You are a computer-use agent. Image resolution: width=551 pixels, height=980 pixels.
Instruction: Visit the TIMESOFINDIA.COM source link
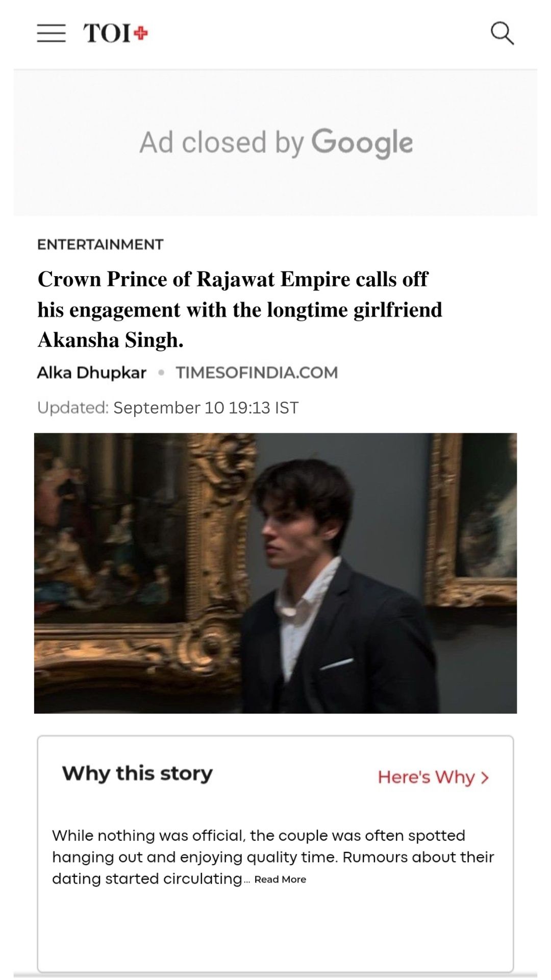click(x=257, y=373)
